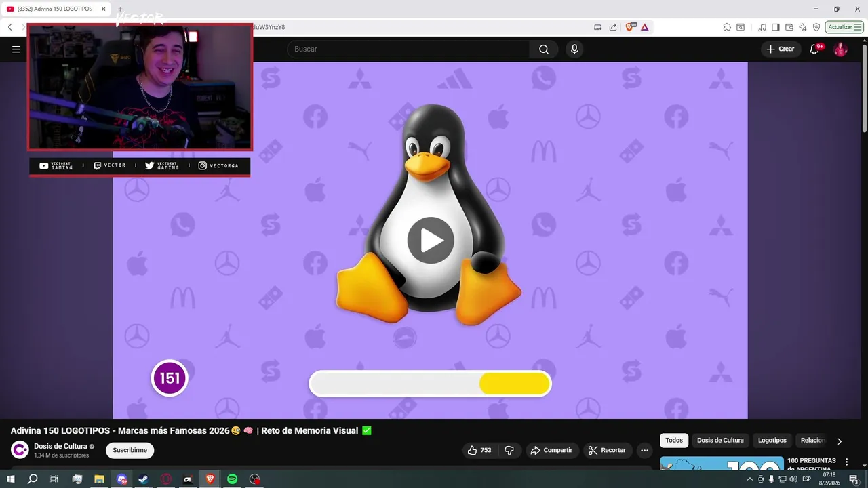
Task: Click the Crear button
Action: point(781,49)
